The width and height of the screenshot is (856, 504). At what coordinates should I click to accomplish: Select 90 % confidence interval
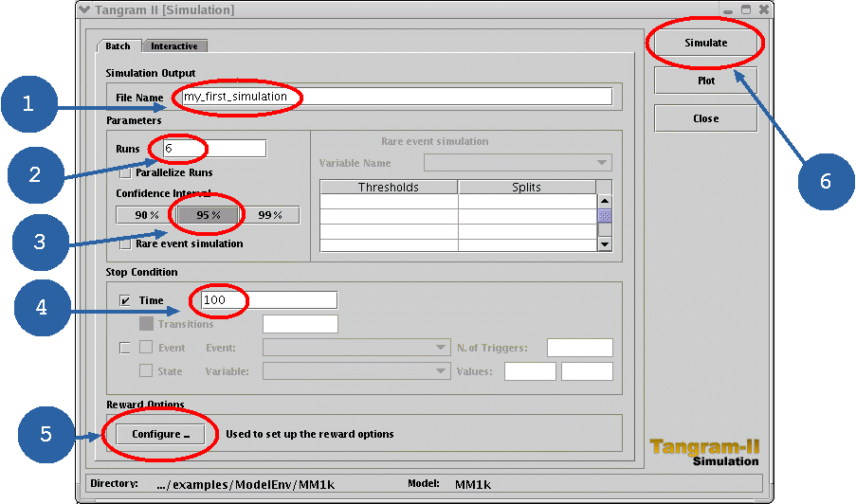click(x=146, y=215)
